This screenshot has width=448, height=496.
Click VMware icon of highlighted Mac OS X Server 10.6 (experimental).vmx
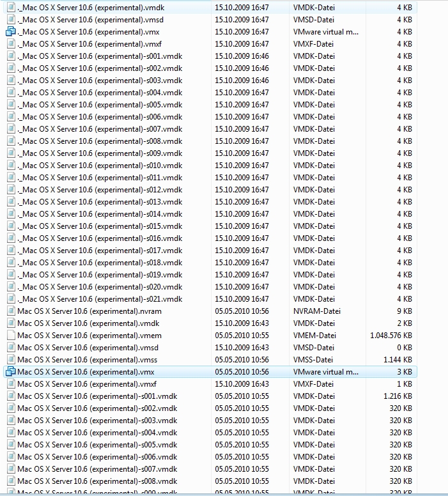point(11,372)
